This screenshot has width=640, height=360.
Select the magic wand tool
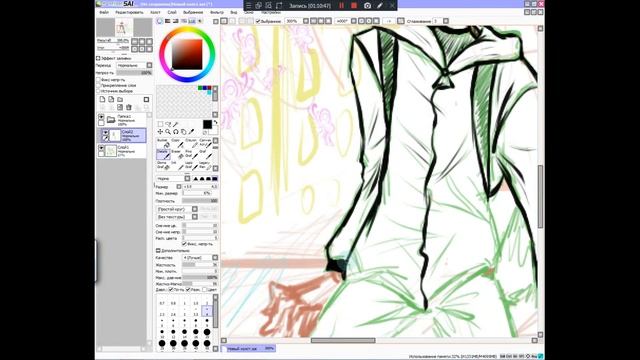click(x=176, y=124)
